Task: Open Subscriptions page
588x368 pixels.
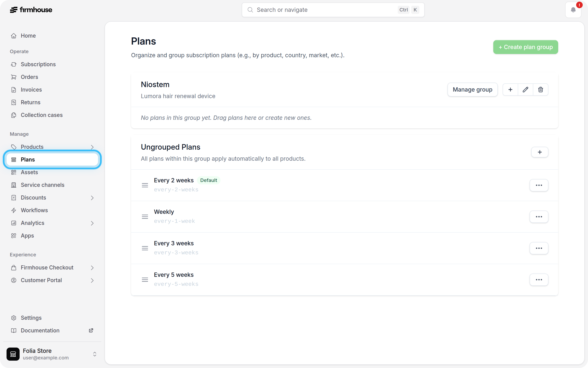Action: 52,64
